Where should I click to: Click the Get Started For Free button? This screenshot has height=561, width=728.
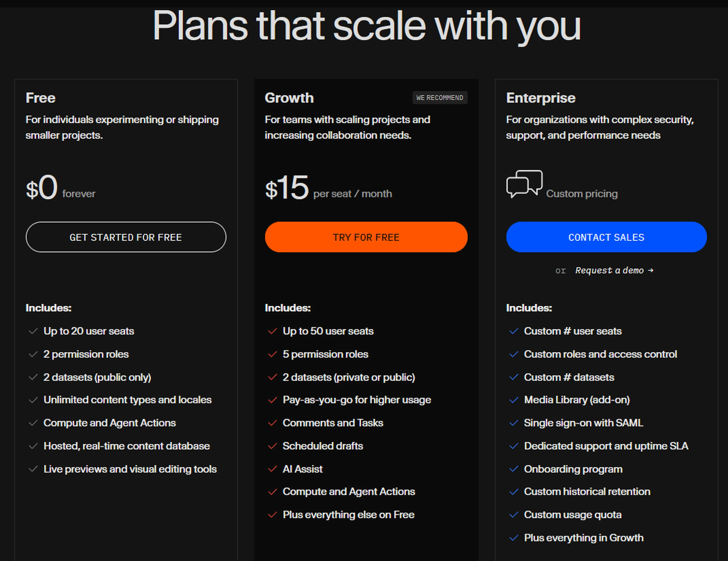click(x=126, y=237)
